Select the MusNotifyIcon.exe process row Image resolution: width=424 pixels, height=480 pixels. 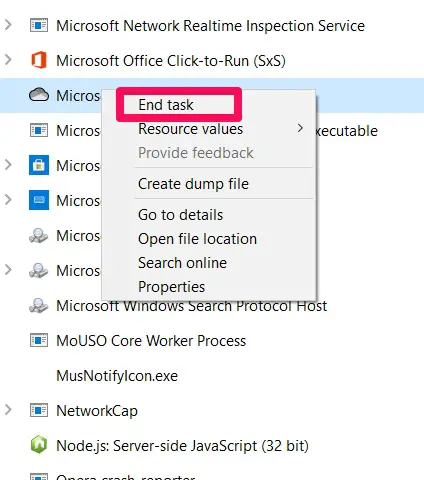212,376
